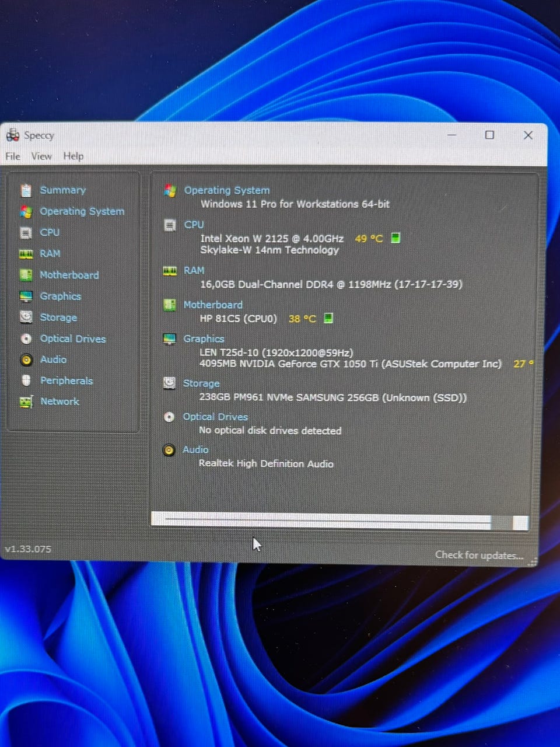Click the Windows-flag icon in summary pane
560x747 pixels.
click(x=170, y=190)
